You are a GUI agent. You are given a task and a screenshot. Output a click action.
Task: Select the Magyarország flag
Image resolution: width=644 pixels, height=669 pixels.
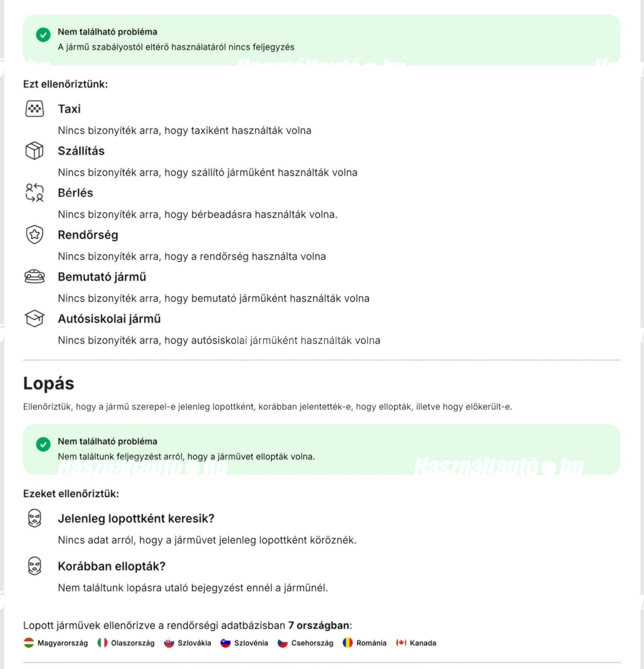click(29, 643)
